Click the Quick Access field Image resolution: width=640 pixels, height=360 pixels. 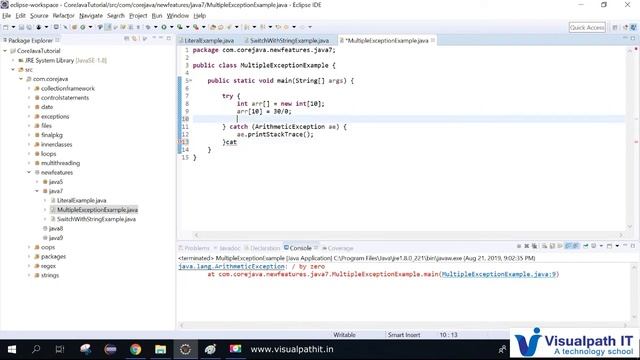coord(587,27)
